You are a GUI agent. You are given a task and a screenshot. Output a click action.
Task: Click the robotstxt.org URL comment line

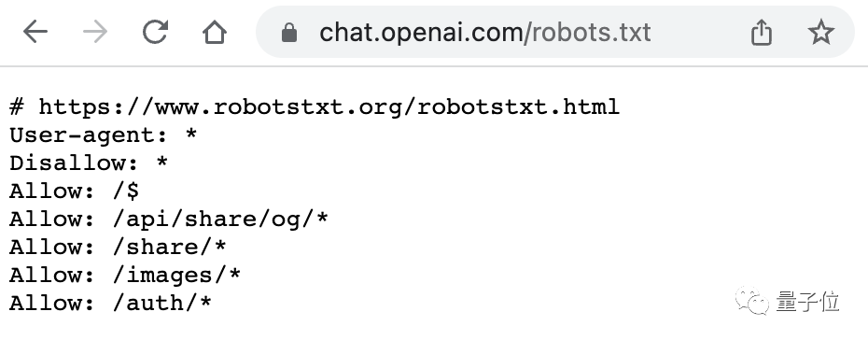(x=315, y=106)
